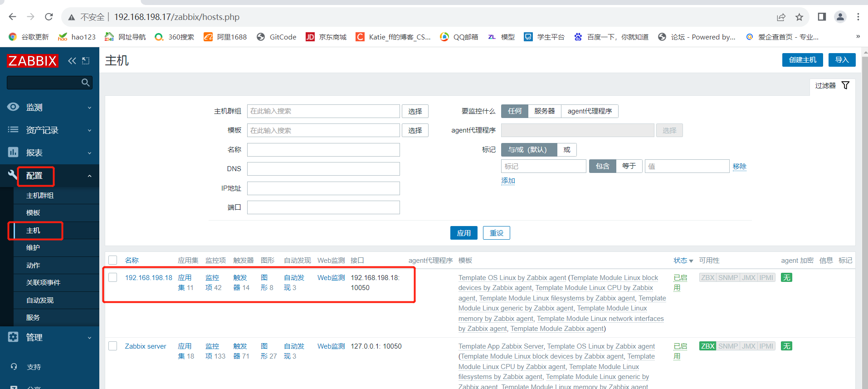This screenshot has height=389, width=868.
Task: Open 模板 in sidebar
Action: [x=33, y=213]
